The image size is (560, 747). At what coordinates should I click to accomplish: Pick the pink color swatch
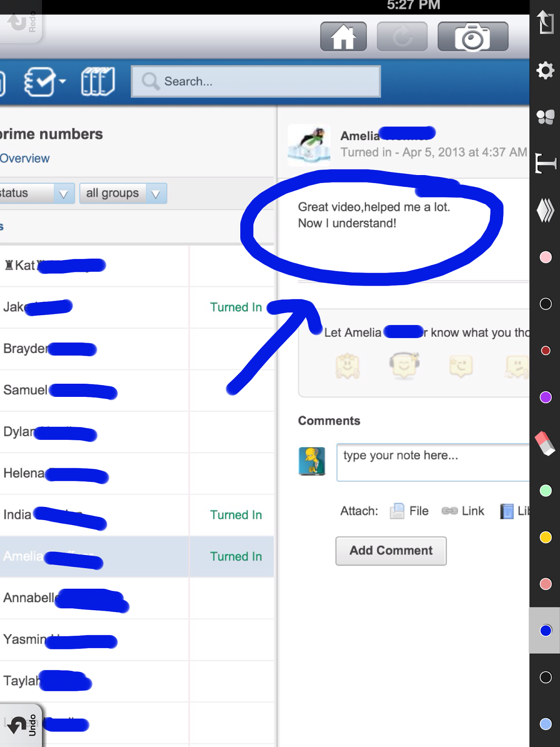click(x=545, y=257)
